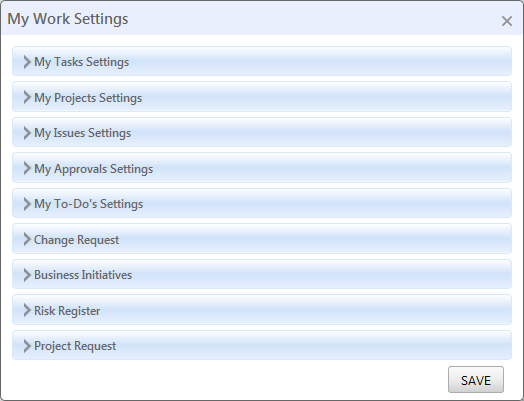524x401 pixels.
Task: Click the chevron arrow beside Business Initiatives
Action: [x=27, y=275]
